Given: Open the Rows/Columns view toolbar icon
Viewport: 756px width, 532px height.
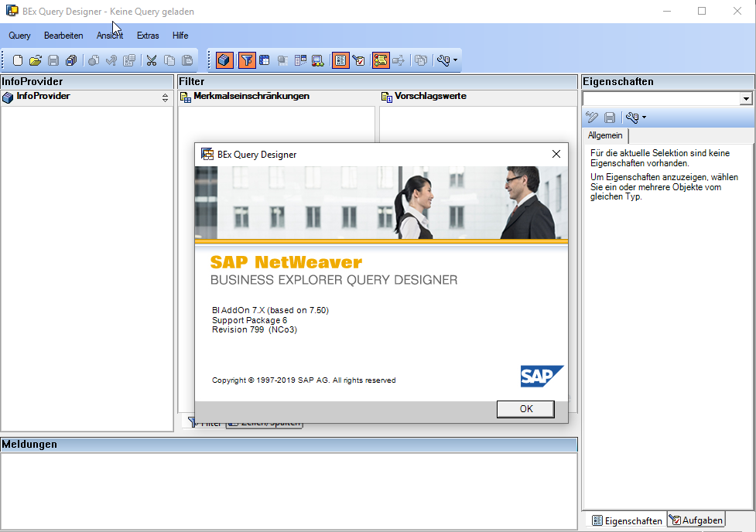Looking at the screenshot, I should 264,60.
